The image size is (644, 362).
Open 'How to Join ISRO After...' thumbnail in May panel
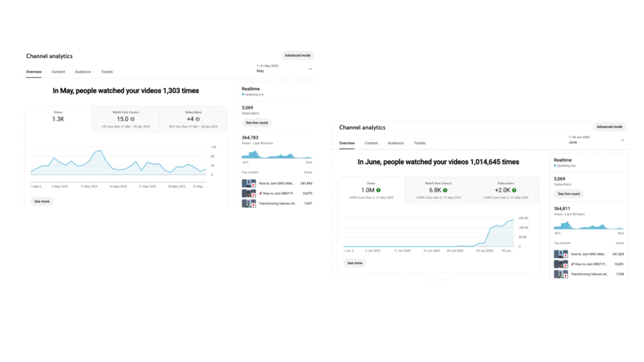tap(248, 183)
